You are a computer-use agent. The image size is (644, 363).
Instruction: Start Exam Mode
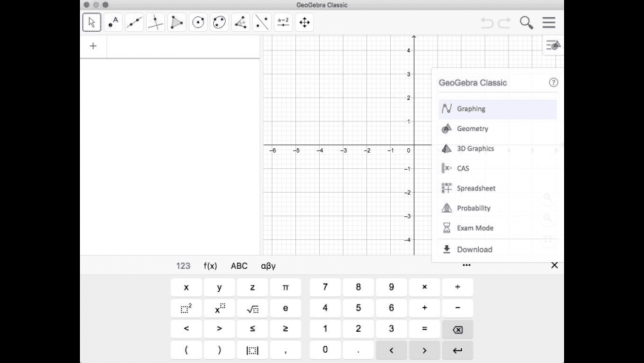tap(497, 227)
